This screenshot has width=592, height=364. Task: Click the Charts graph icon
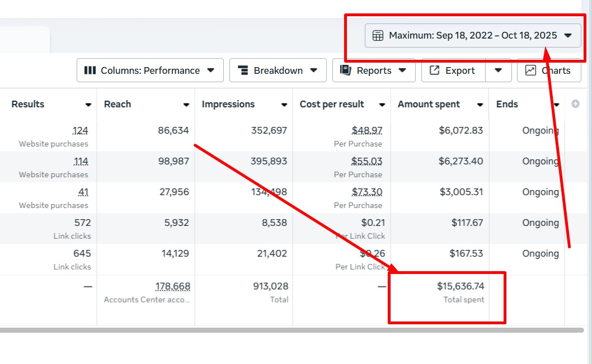point(530,70)
